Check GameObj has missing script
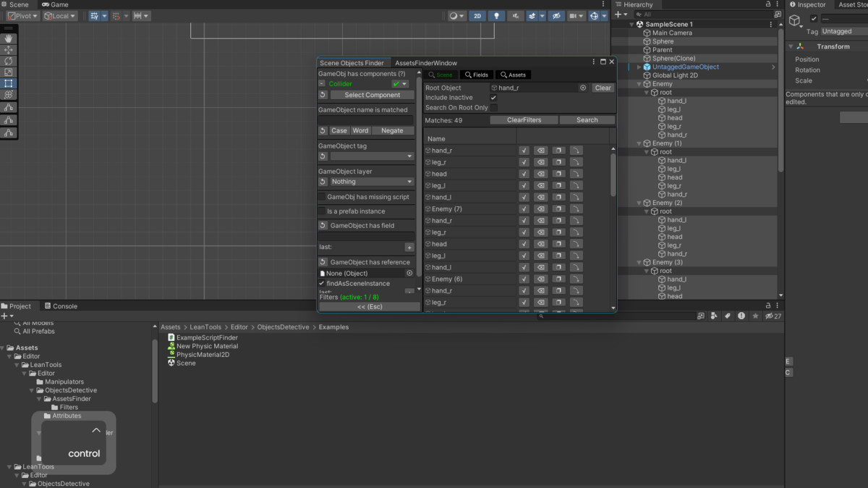The image size is (868, 488). (x=322, y=197)
